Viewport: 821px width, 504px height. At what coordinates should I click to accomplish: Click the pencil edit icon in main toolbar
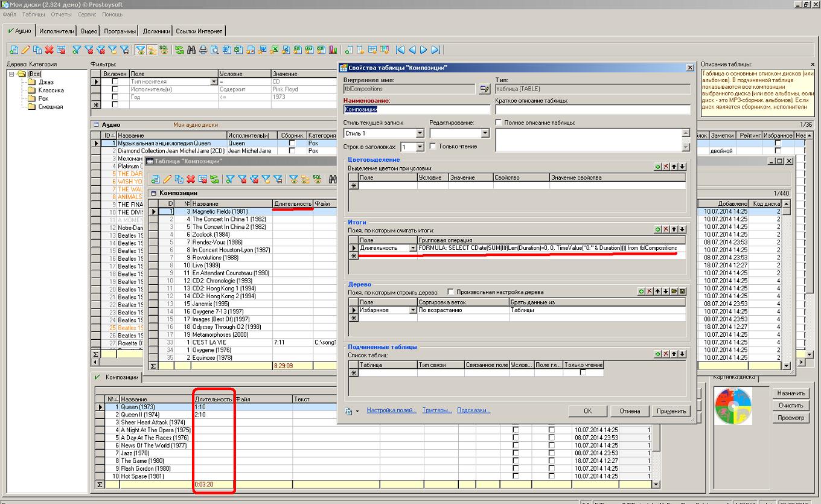[25, 49]
